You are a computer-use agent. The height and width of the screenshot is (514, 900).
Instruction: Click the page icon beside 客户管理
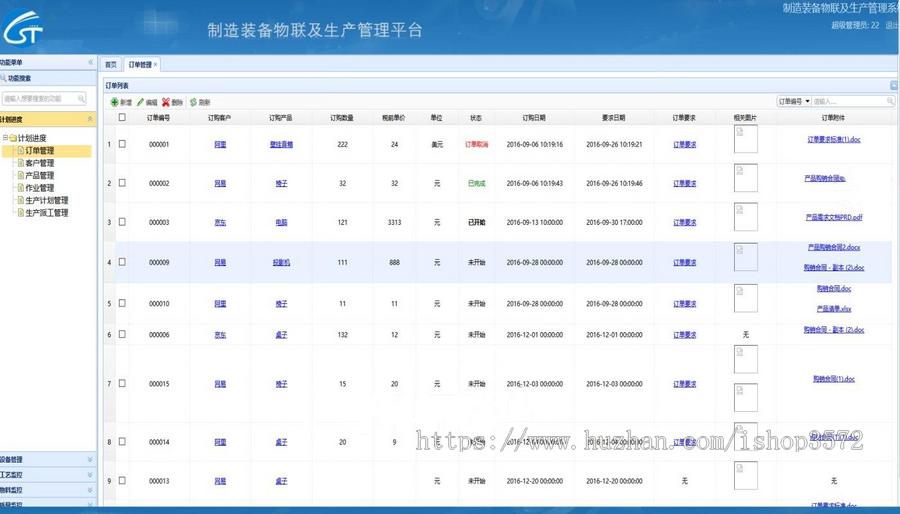(x=21, y=163)
